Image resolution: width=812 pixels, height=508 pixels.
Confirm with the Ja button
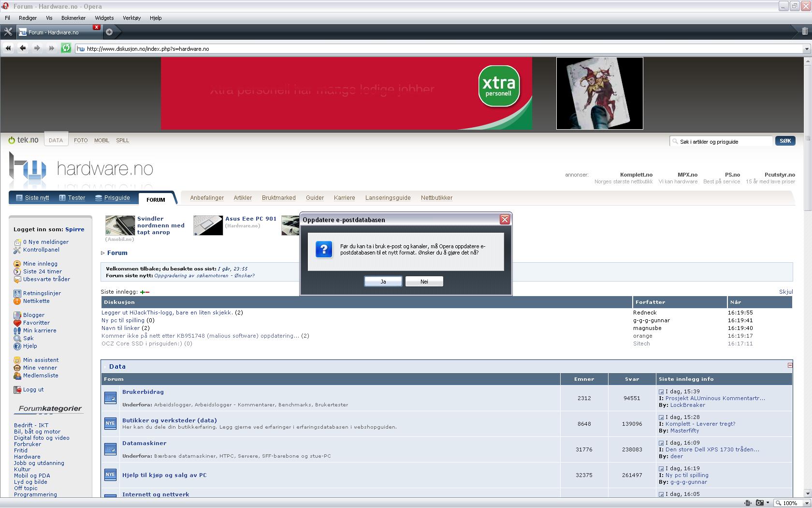click(383, 282)
